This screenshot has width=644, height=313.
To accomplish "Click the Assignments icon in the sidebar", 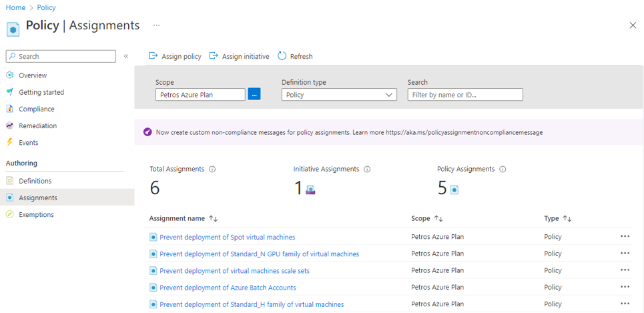I will click(x=10, y=198).
